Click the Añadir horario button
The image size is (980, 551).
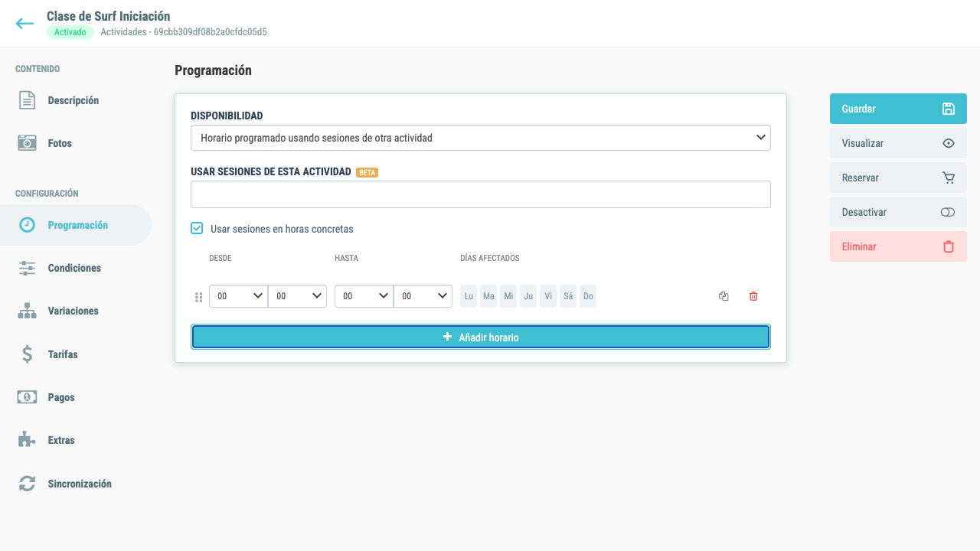[481, 337]
